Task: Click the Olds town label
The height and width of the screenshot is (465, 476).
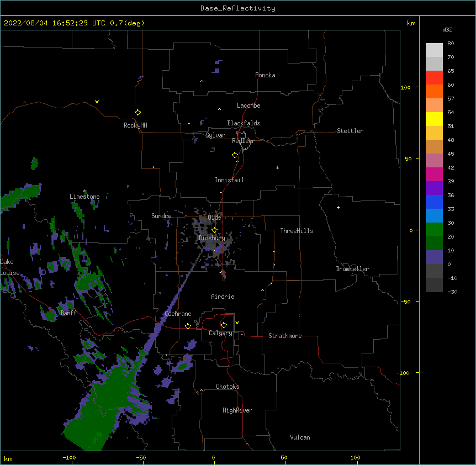Action: click(214, 218)
